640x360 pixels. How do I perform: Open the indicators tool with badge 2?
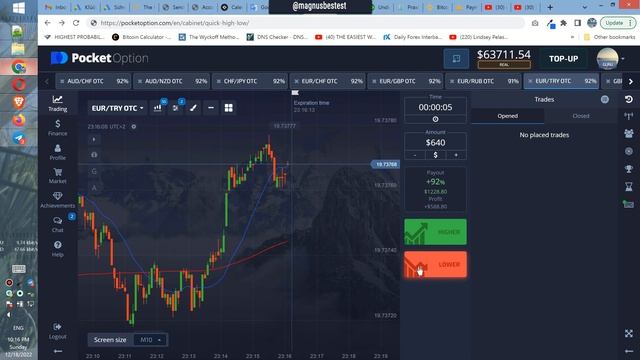click(176, 108)
